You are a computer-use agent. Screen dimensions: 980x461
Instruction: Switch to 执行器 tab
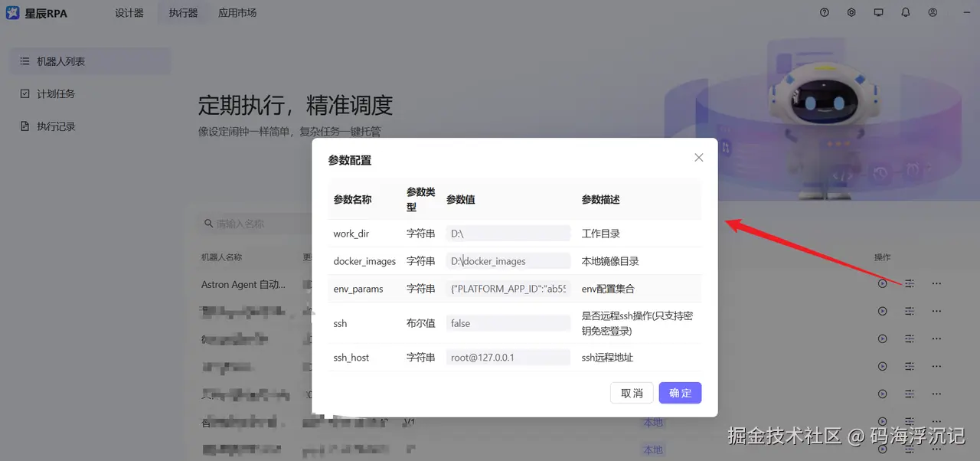point(183,13)
